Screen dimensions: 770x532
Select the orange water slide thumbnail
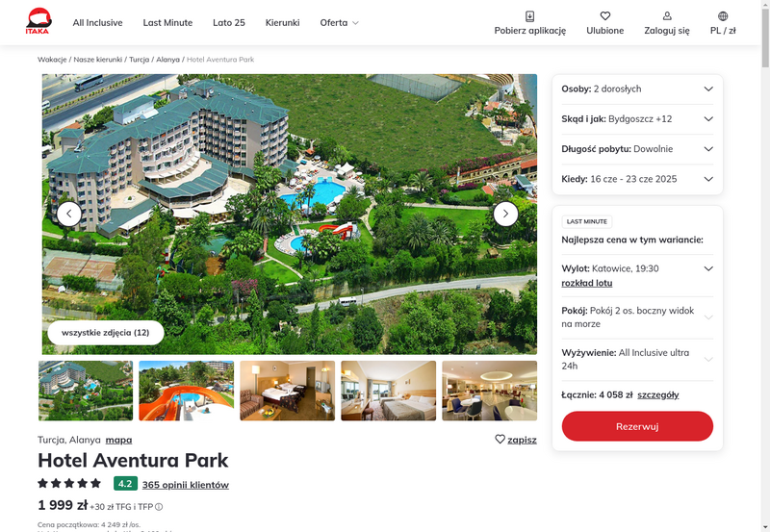[186, 391]
